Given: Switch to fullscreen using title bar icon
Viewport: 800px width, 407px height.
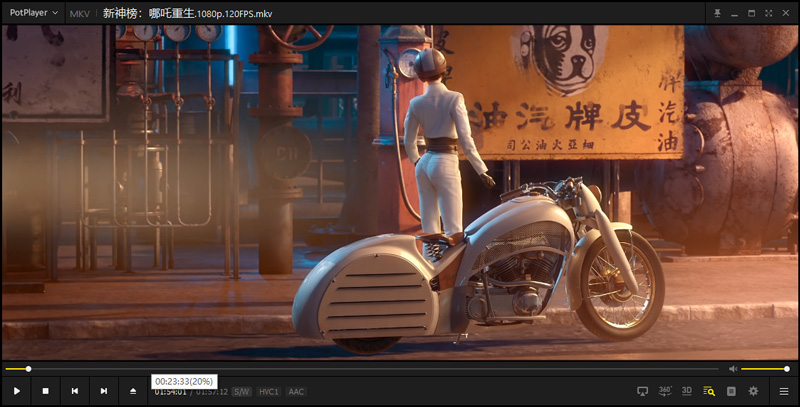Looking at the screenshot, I should (768, 13).
